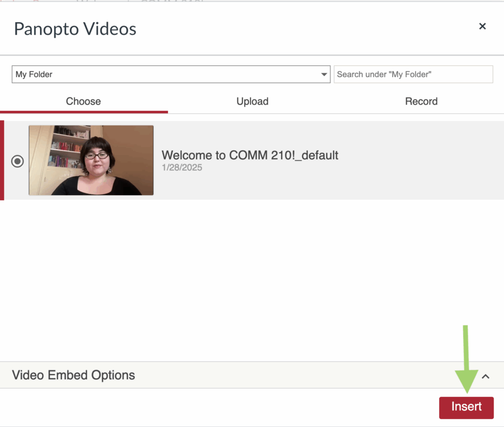Click the 1/28/2025 date under the video title
The width and height of the screenshot is (504, 427).
(182, 168)
